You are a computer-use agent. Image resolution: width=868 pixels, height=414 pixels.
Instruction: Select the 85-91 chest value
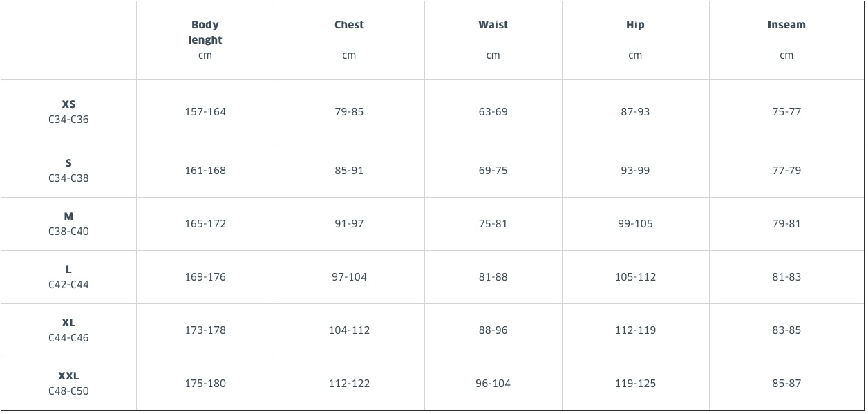click(349, 171)
